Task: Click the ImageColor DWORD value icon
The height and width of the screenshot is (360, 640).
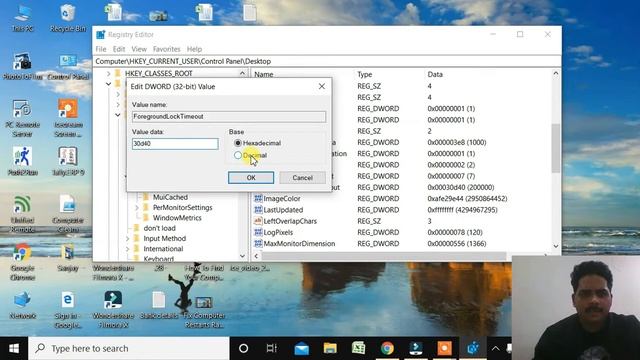Action: pyautogui.click(x=258, y=198)
